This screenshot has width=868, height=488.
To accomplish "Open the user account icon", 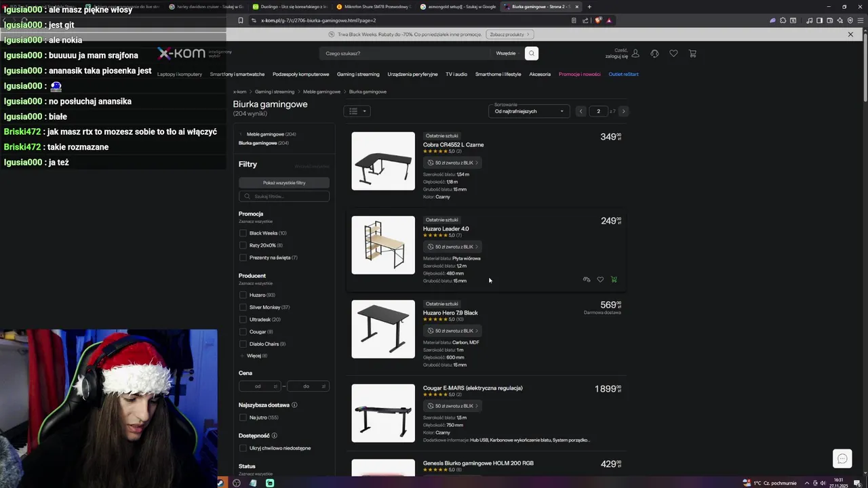I will (635, 53).
